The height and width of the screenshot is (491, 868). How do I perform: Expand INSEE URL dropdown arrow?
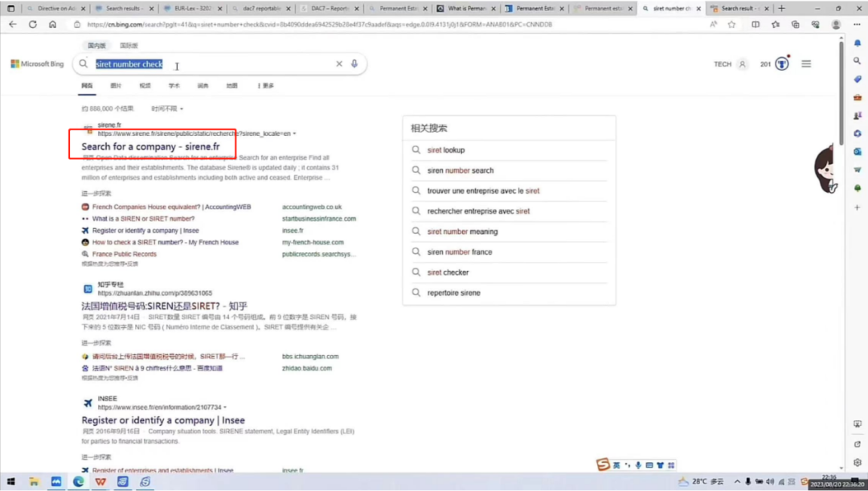(x=225, y=407)
